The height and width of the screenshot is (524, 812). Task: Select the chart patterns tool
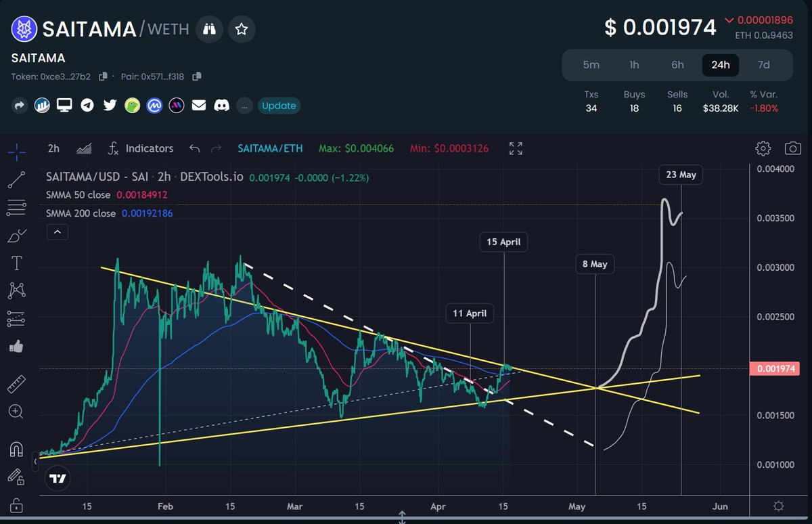[17, 290]
